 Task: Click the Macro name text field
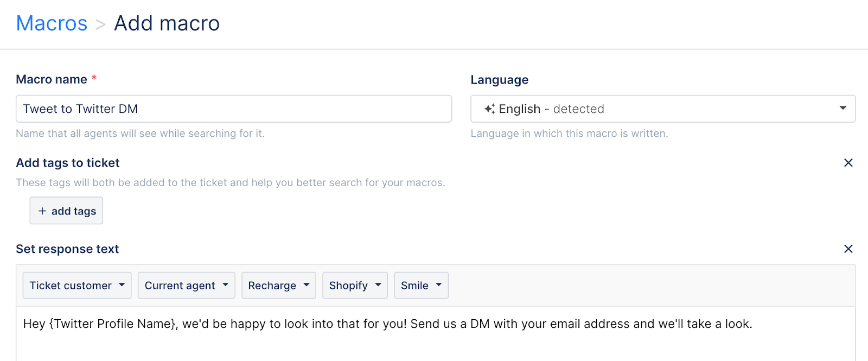coord(234,109)
